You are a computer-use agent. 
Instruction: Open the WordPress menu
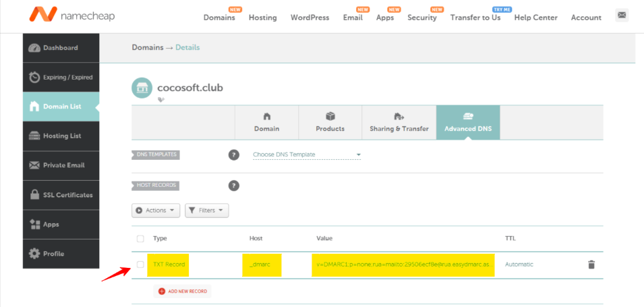coord(310,18)
